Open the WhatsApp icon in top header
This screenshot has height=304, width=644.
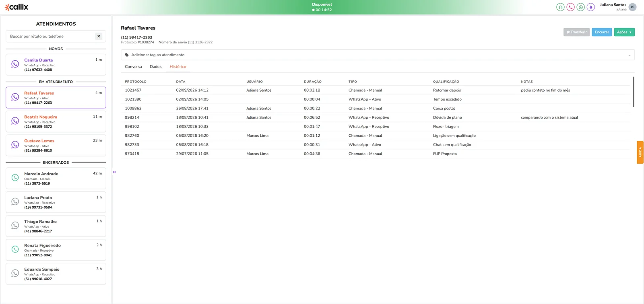click(580, 7)
